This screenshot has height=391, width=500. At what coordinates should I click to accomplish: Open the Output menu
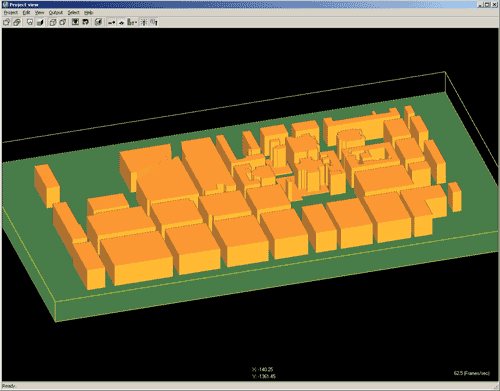[55, 12]
